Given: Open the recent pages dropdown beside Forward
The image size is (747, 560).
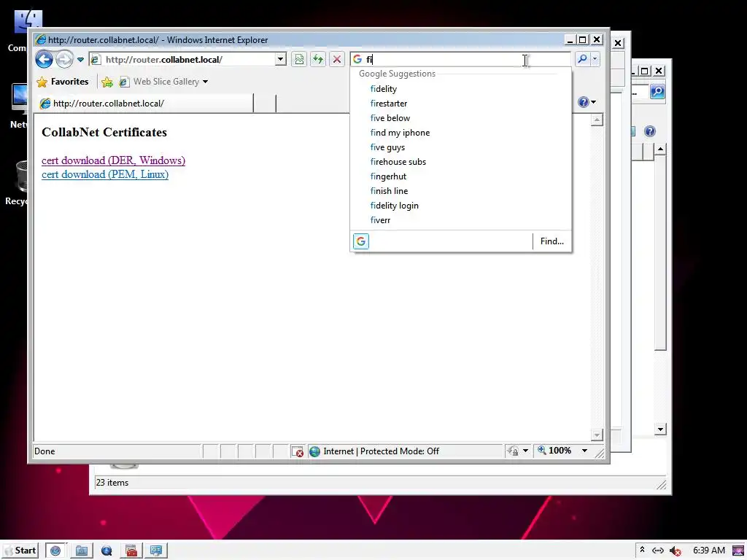Looking at the screenshot, I should pyautogui.click(x=80, y=60).
